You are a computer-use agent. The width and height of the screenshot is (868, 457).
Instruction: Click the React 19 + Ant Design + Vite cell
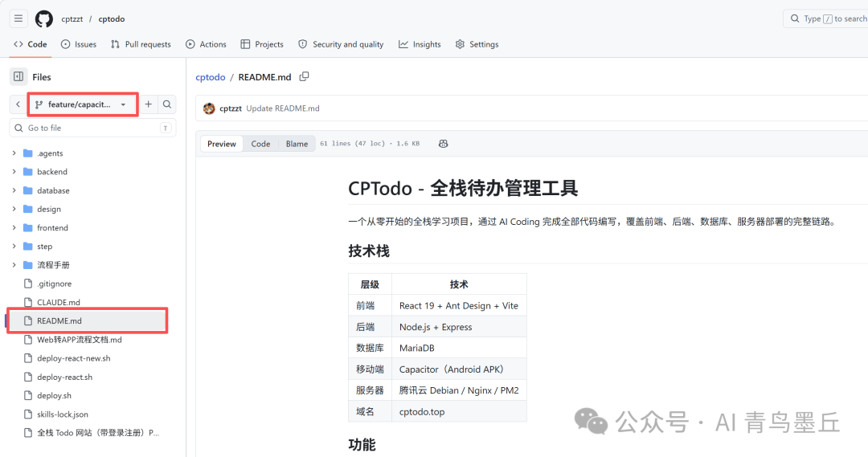459,305
